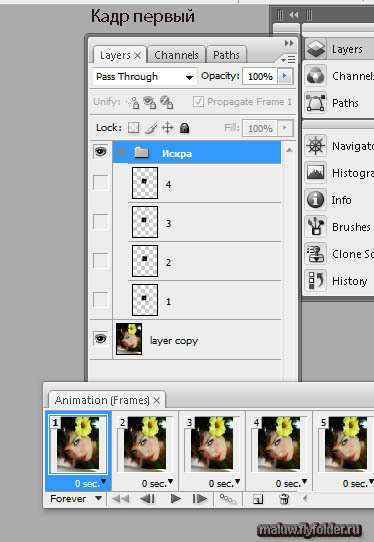This screenshot has width=374, height=542.
Task: Hide the layer copy eye icon
Action: [x=101, y=339]
